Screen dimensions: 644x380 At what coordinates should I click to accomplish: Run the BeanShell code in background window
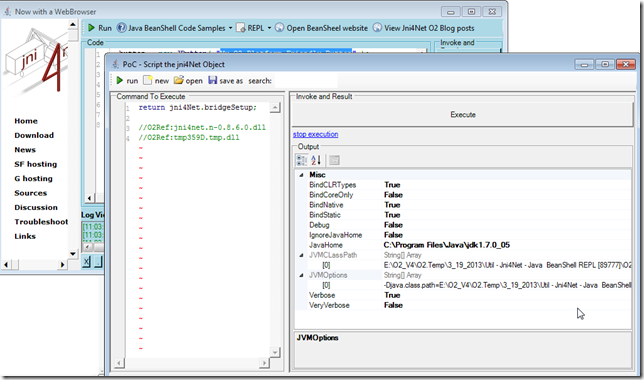[100, 28]
